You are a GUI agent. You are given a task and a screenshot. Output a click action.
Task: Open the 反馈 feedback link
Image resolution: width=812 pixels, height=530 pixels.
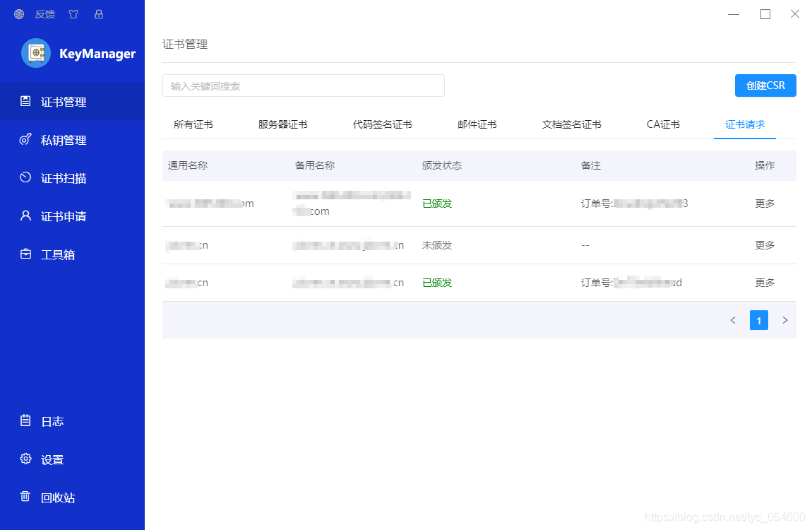click(44, 13)
